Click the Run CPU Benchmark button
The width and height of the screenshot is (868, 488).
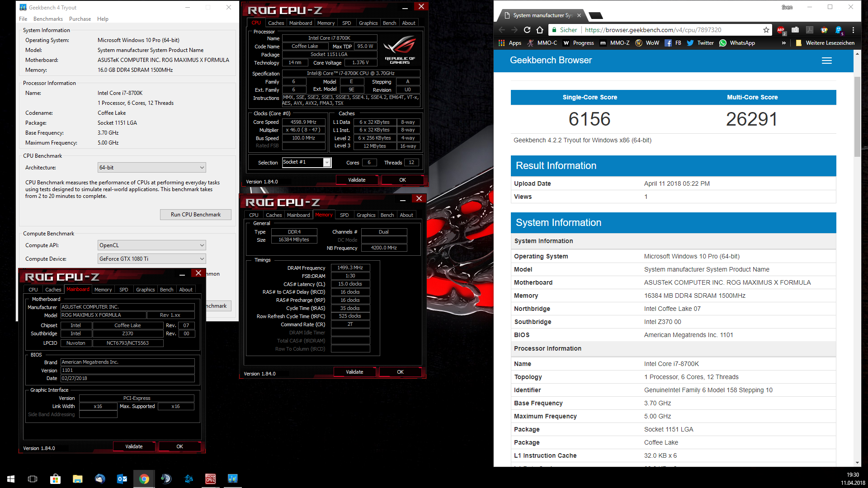tap(196, 215)
